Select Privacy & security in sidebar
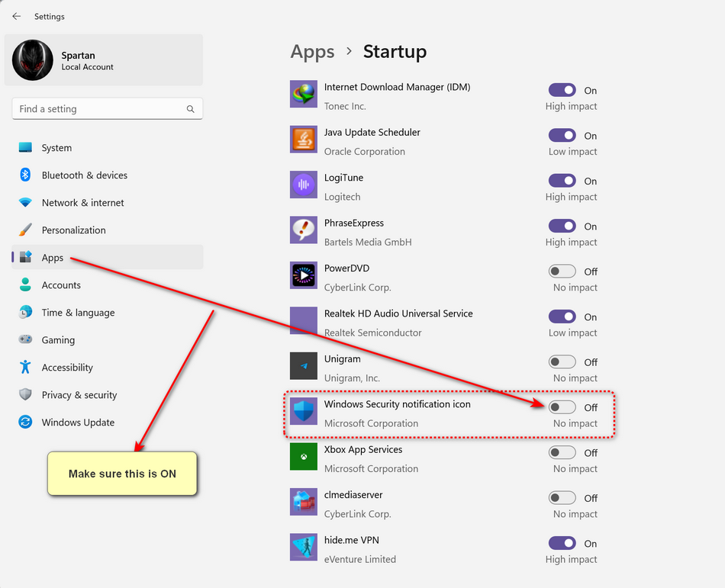Viewport: 725px width, 588px height. point(79,395)
